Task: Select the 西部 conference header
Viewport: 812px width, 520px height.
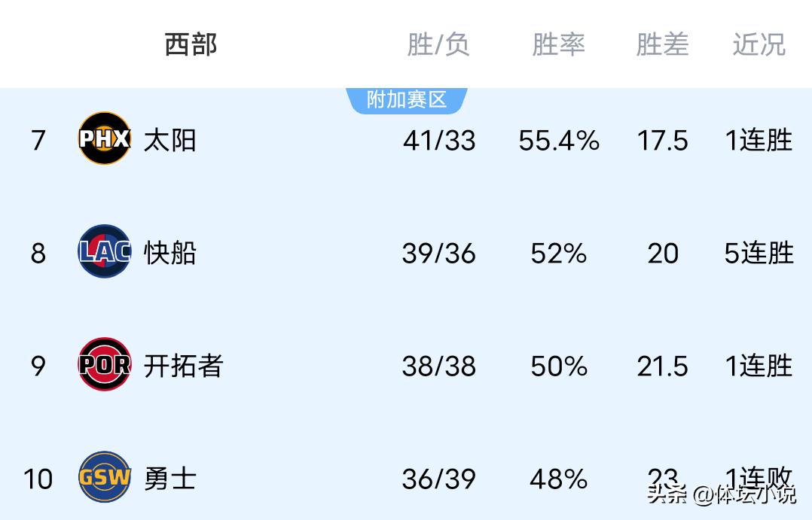Action: click(x=191, y=44)
